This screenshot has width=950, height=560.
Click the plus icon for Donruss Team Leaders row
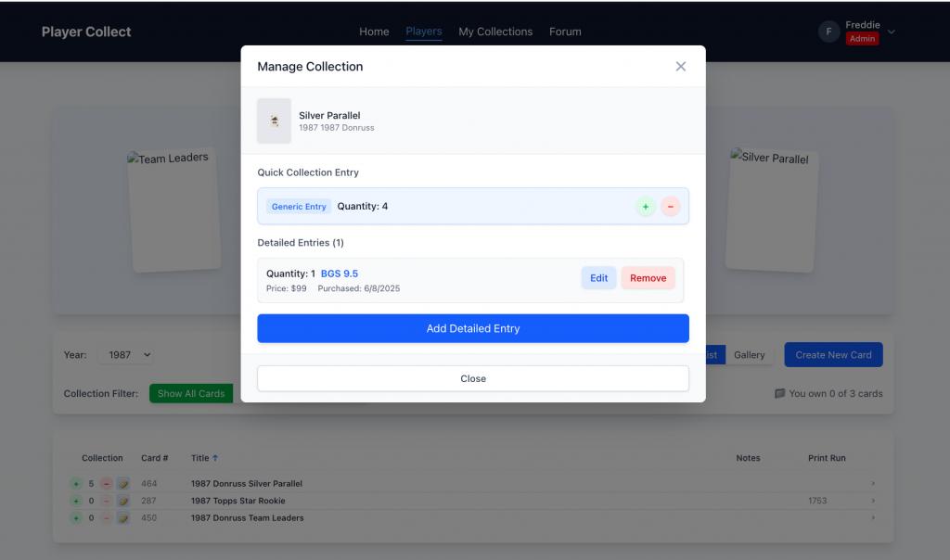[x=76, y=518]
